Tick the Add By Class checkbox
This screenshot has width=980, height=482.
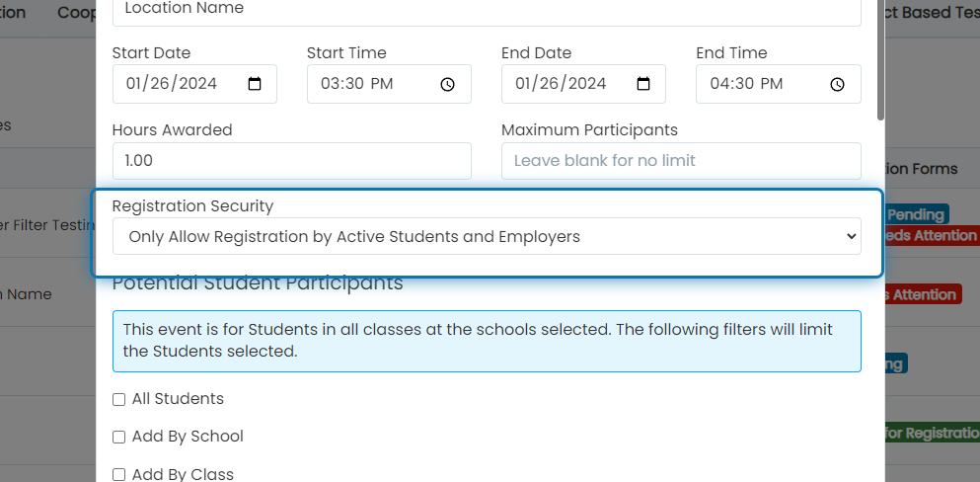click(118, 474)
